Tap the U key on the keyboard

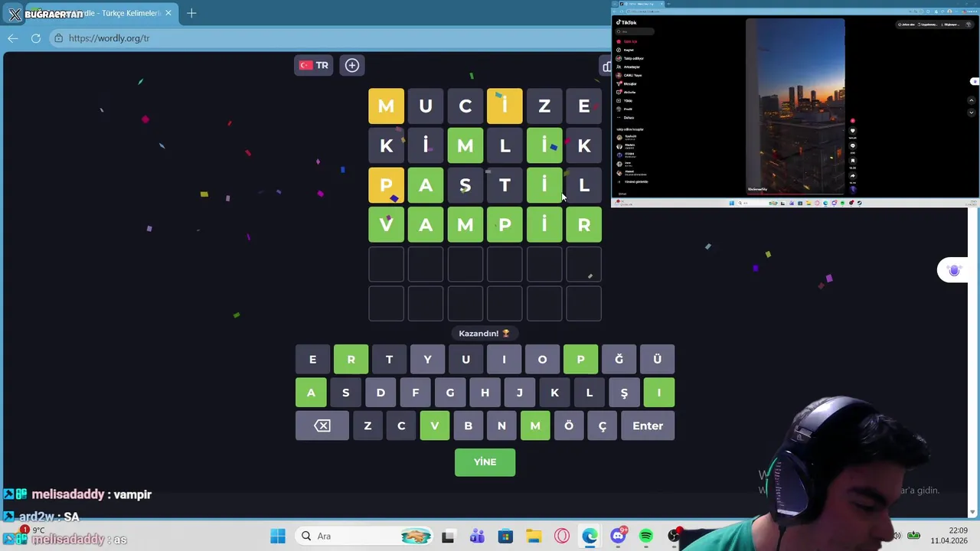coord(465,359)
